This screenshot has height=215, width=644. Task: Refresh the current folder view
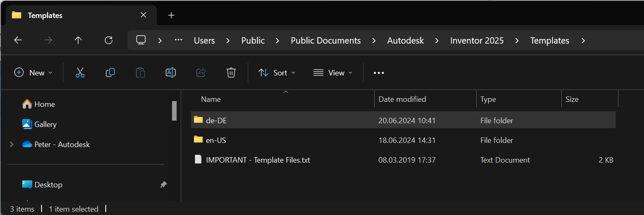[x=109, y=40]
